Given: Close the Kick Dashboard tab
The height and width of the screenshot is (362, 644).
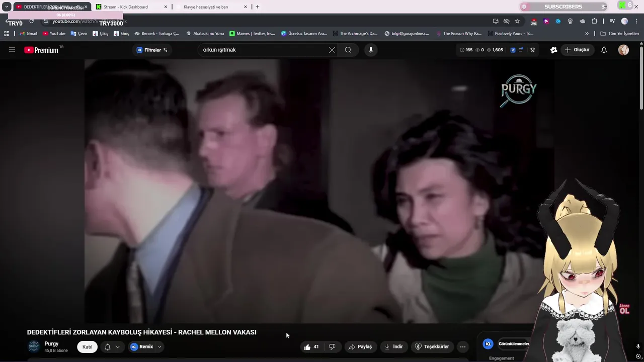Looking at the screenshot, I should pyautogui.click(x=165, y=7).
